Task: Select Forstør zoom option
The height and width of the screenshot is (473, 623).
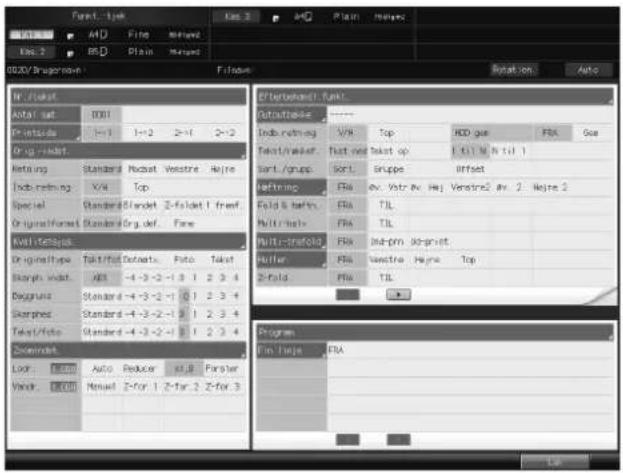Action: click(x=222, y=369)
